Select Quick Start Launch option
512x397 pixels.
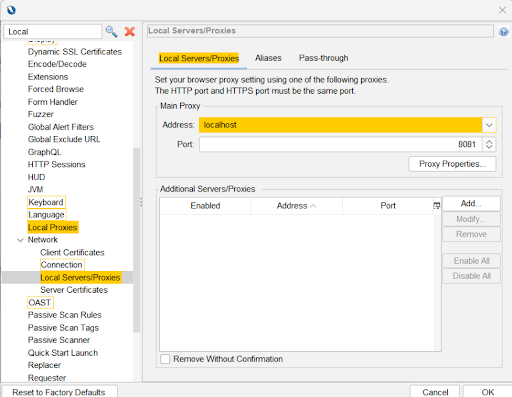(63, 353)
